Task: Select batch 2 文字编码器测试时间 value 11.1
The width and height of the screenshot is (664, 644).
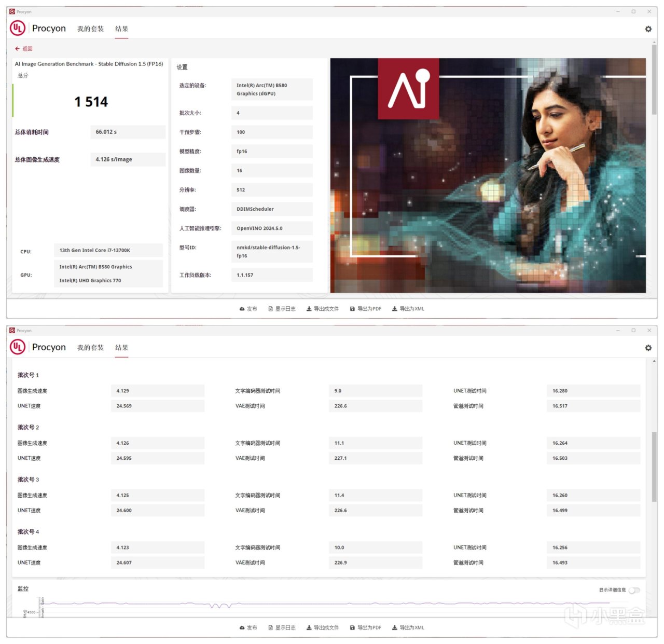Action: 376,443
